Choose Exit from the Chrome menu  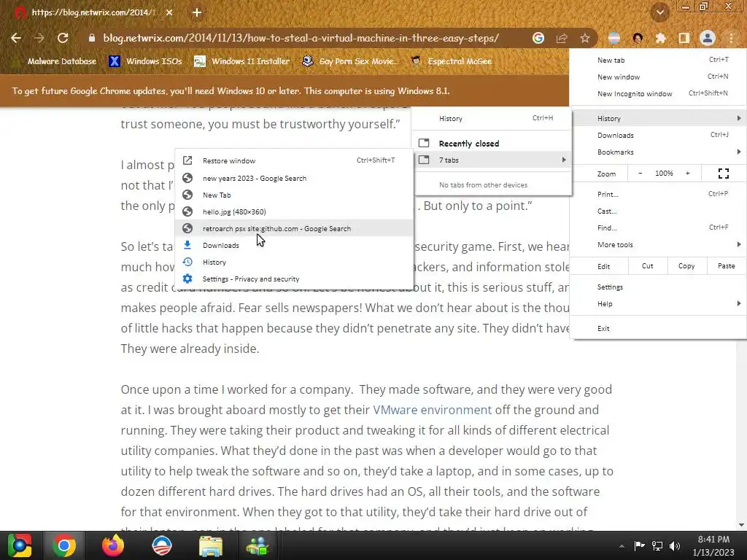[x=658, y=329]
